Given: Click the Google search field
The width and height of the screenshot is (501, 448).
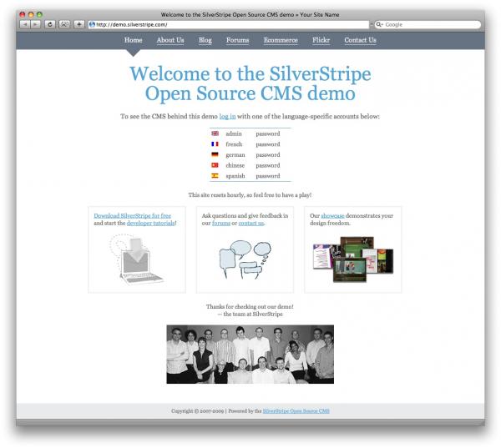Looking at the screenshot, I should tap(428, 24).
